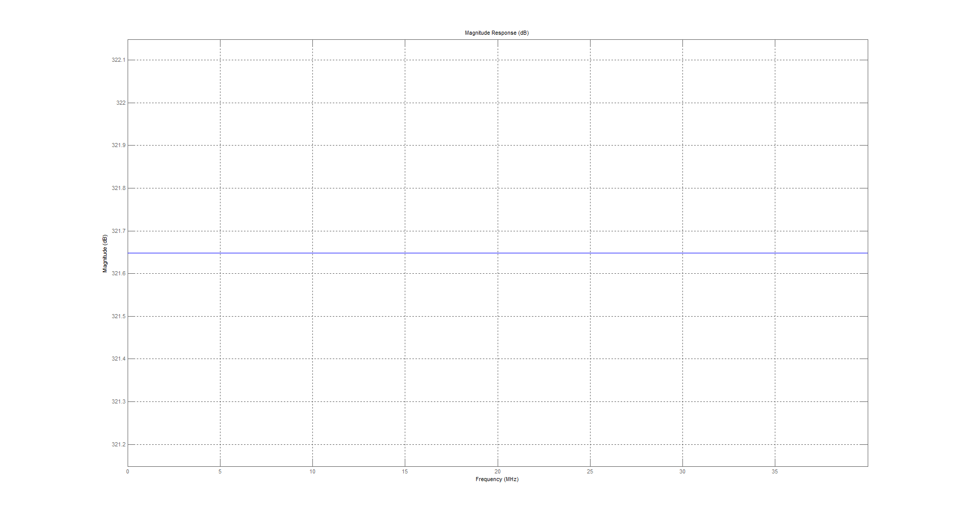Click the 321.6 y-axis tick label
Image resolution: width=980 pixels, height=524 pixels.
tap(118, 273)
